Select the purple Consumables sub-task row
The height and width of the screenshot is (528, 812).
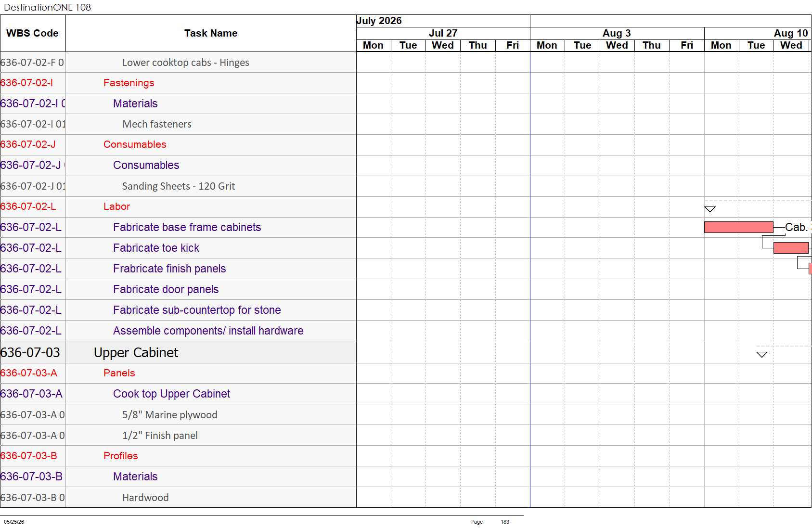pyautogui.click(x=178, y=165)
